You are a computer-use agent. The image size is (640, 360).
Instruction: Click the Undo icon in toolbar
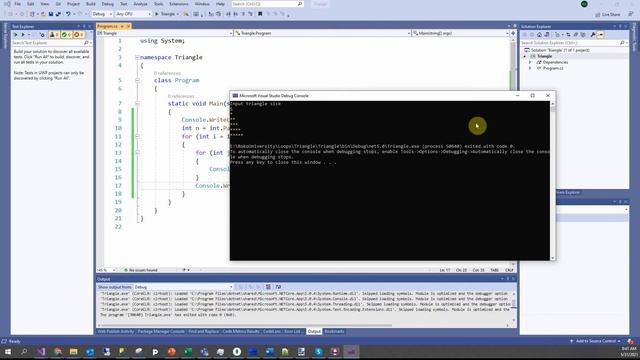[x=68, y=14]
